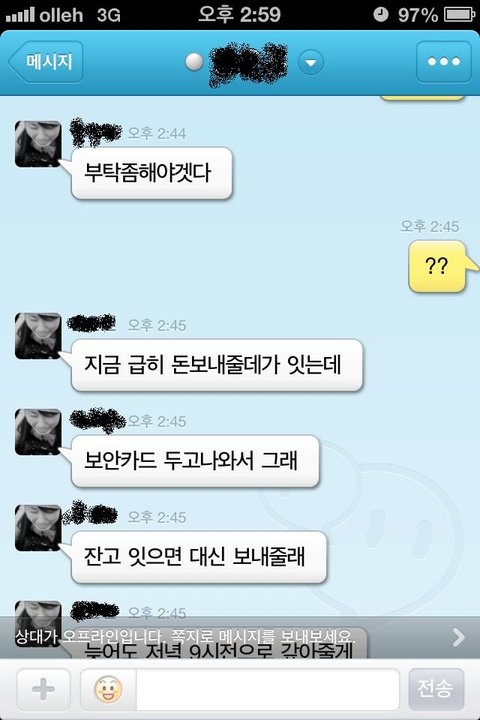
Task: Expand the dropdown arrow beside contact name
Action: (x=311, y=62)
